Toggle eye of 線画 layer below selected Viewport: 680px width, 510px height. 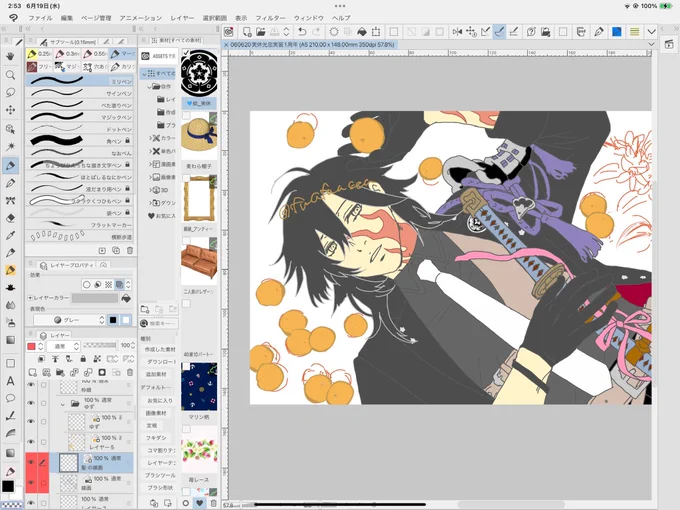pos(31,483)
